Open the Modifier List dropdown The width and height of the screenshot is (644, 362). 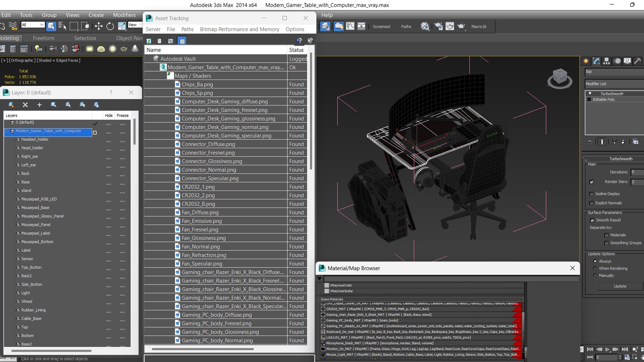point(614,84)
